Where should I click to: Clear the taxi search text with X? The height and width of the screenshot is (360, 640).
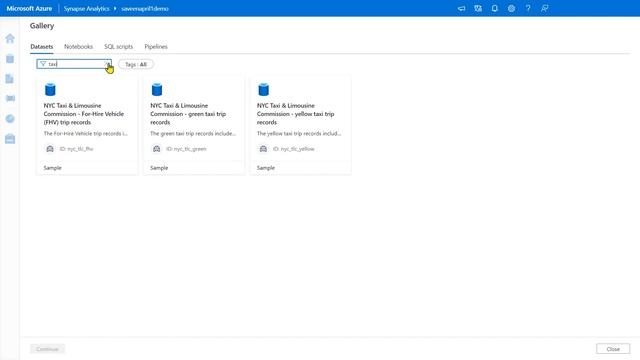point(106,64)
